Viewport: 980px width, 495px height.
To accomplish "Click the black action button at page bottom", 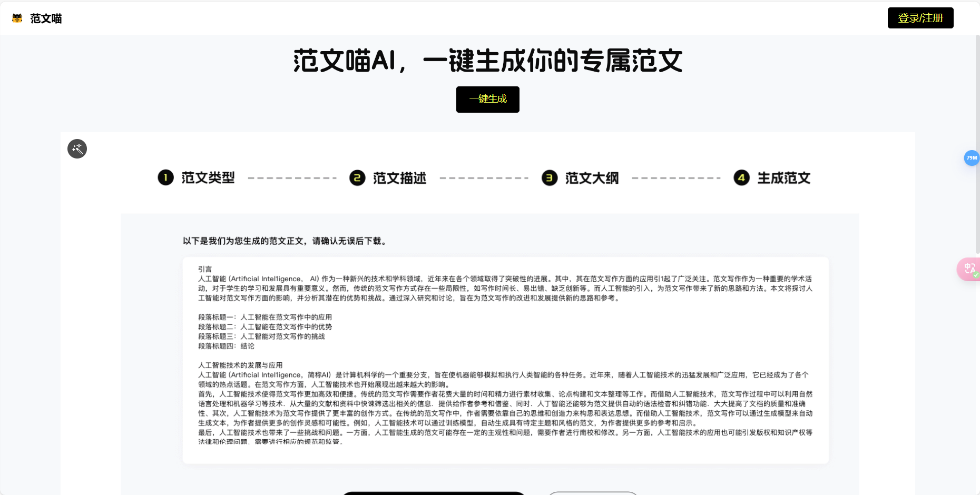I will tap(434, 493).
